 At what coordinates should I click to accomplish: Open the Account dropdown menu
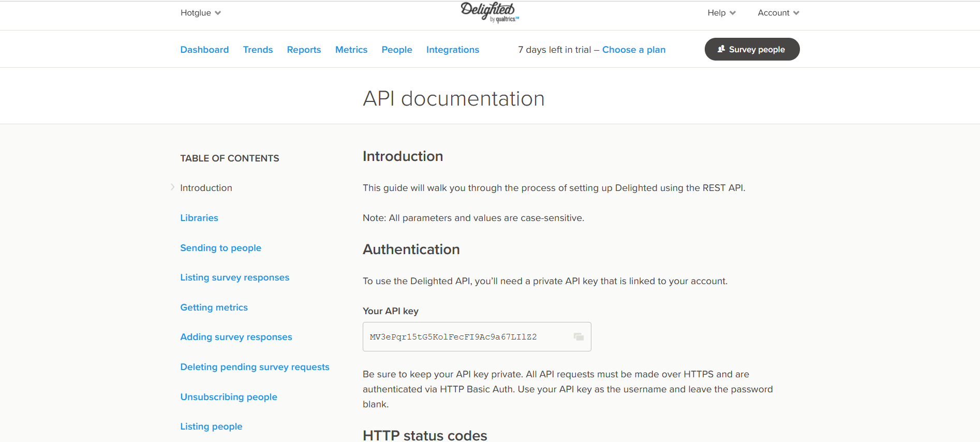pos(778,13)
